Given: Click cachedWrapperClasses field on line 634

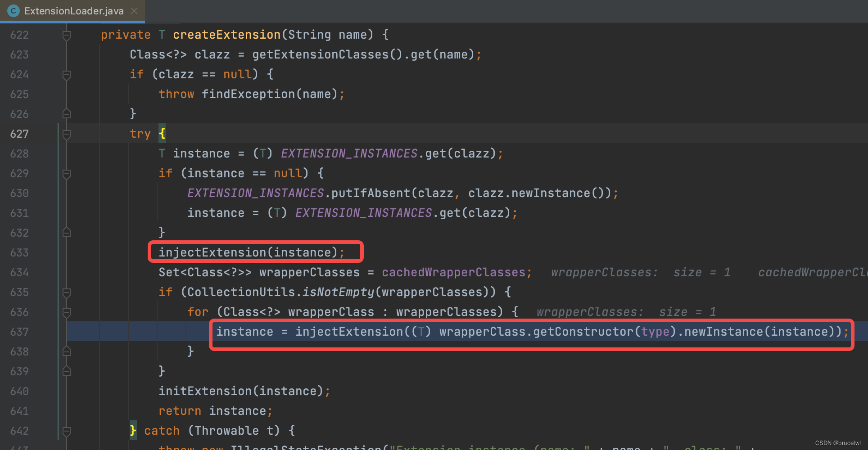Looking at the screenshot, I should coord(454,272).
